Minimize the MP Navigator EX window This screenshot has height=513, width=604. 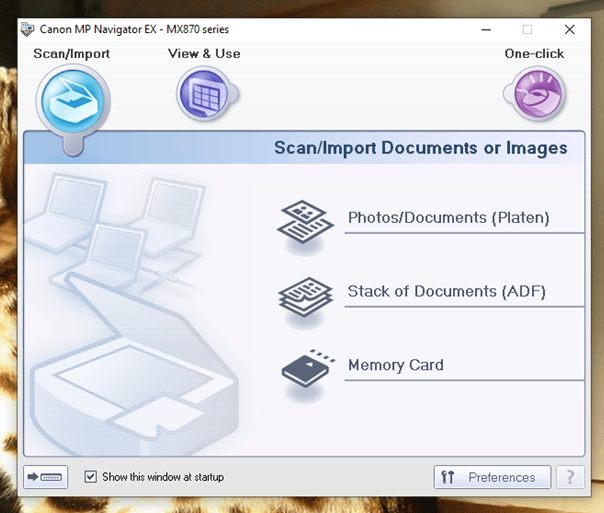485,30
